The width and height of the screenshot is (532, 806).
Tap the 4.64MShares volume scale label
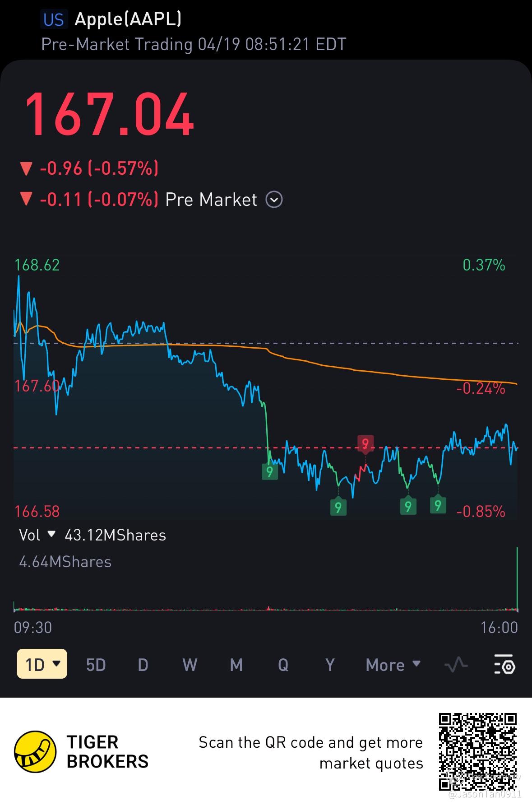pos(65,562)
